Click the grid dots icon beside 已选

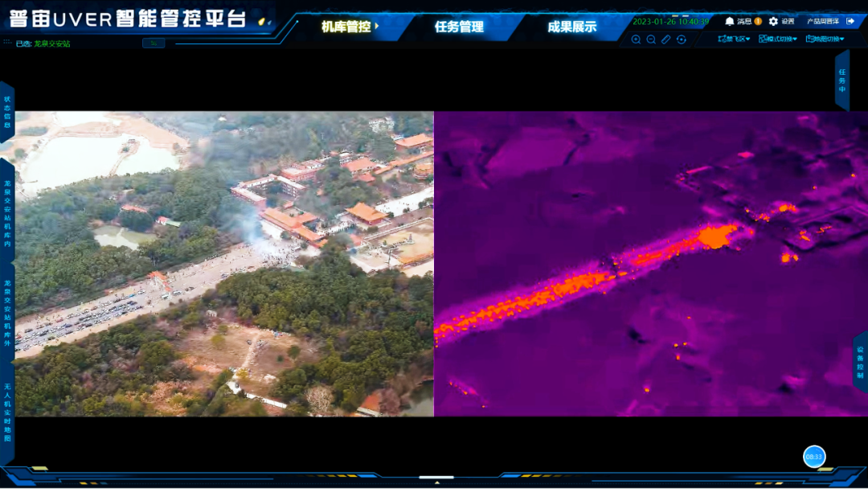click(7, 43)
